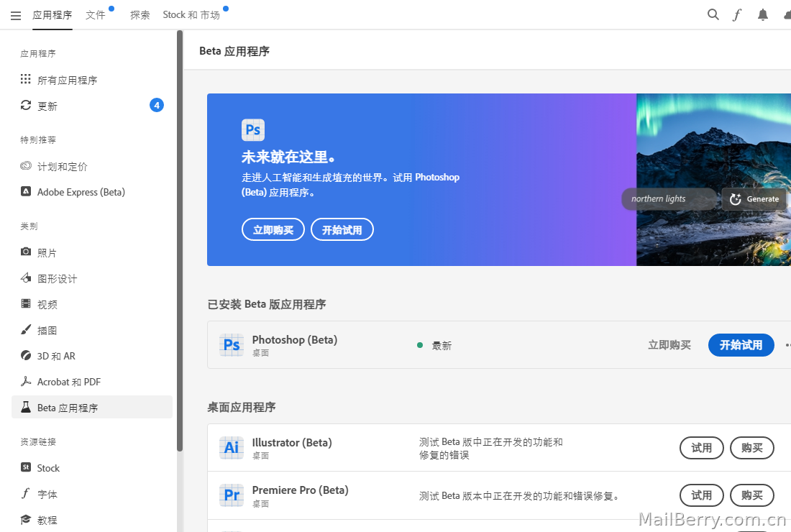
Task: Click 购买 for Illustrator (Beta)
Action: 752,448
